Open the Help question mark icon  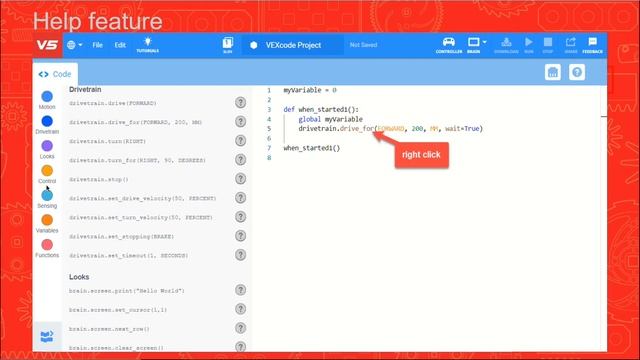click(x=577, y=72)
